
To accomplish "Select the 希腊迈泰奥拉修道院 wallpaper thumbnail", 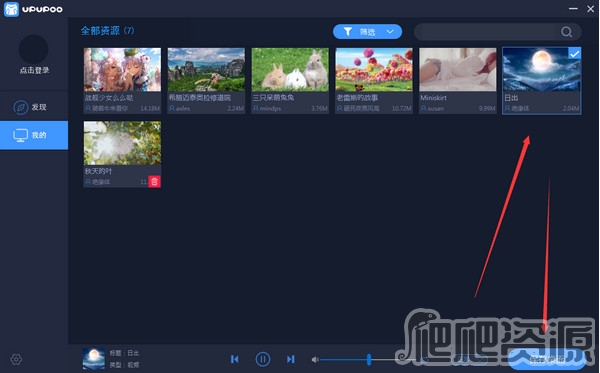I will pyautogui.click(x=206, y=70).
